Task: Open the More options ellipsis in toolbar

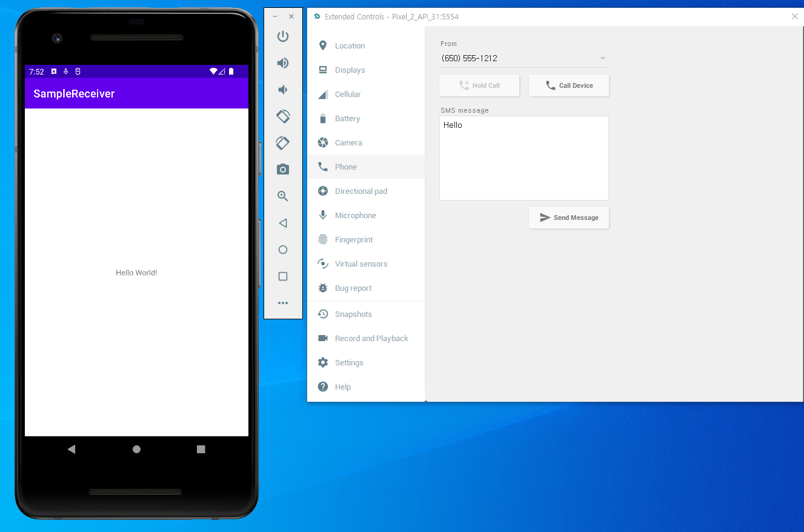Action: (283, 303)
